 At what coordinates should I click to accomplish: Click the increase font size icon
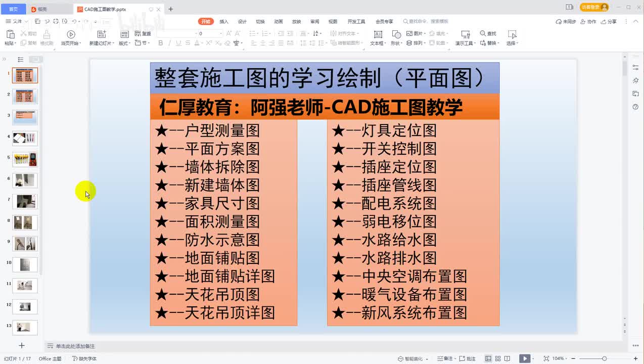(x=228, y=33)
